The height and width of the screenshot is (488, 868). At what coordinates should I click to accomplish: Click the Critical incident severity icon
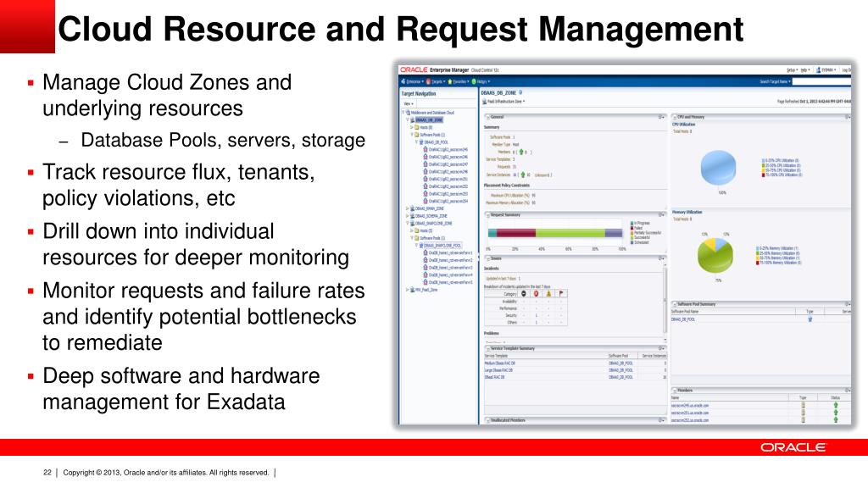click(x=536, y=294)
